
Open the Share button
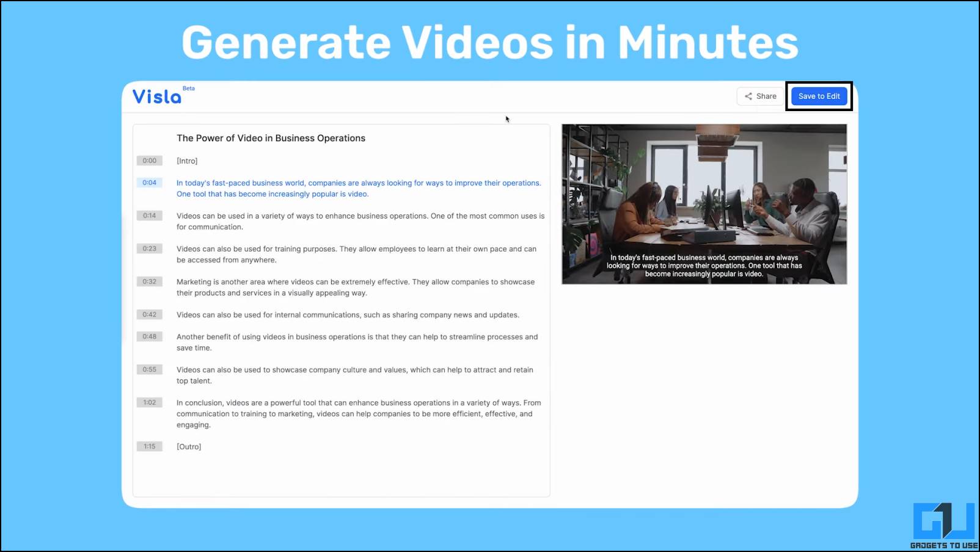point(761,96)
